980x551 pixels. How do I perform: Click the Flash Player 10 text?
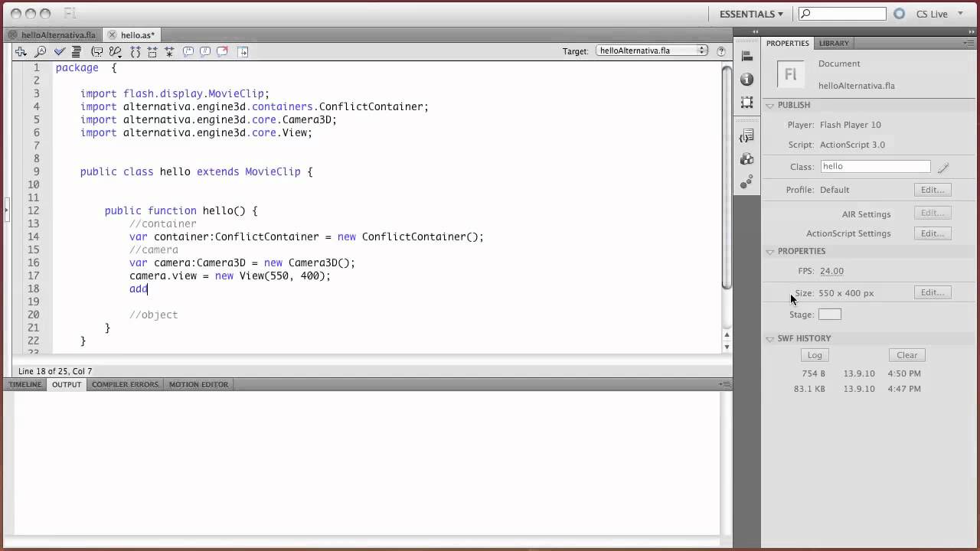[x=850, y=125]
